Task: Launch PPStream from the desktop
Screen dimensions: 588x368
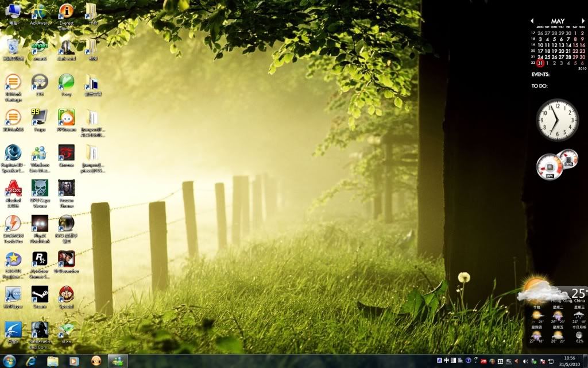Action: click(x=67, y=117)
